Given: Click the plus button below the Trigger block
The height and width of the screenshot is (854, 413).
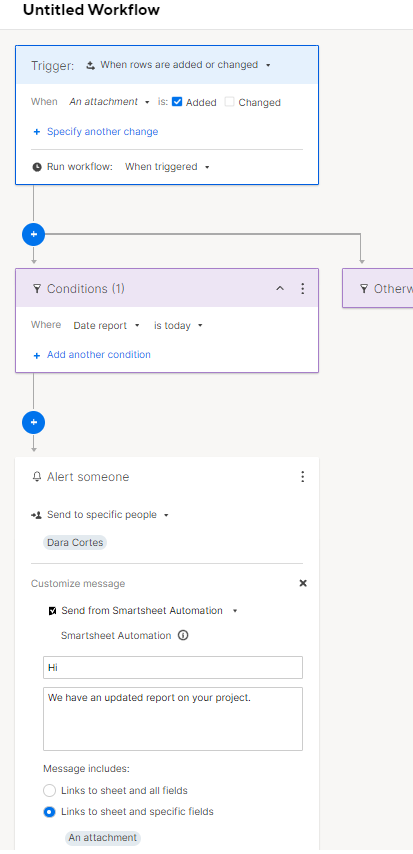Looking at the screenshot, I should point(33,234).
